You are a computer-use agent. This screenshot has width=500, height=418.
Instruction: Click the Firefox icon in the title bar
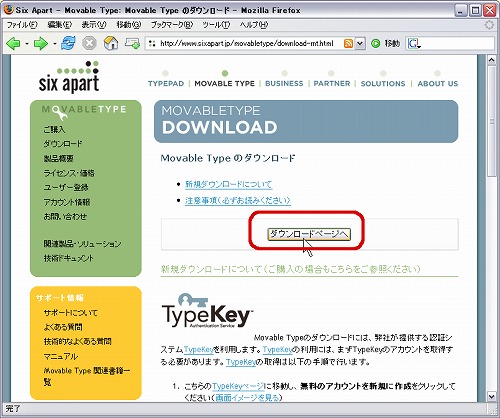tap(9, 10)
